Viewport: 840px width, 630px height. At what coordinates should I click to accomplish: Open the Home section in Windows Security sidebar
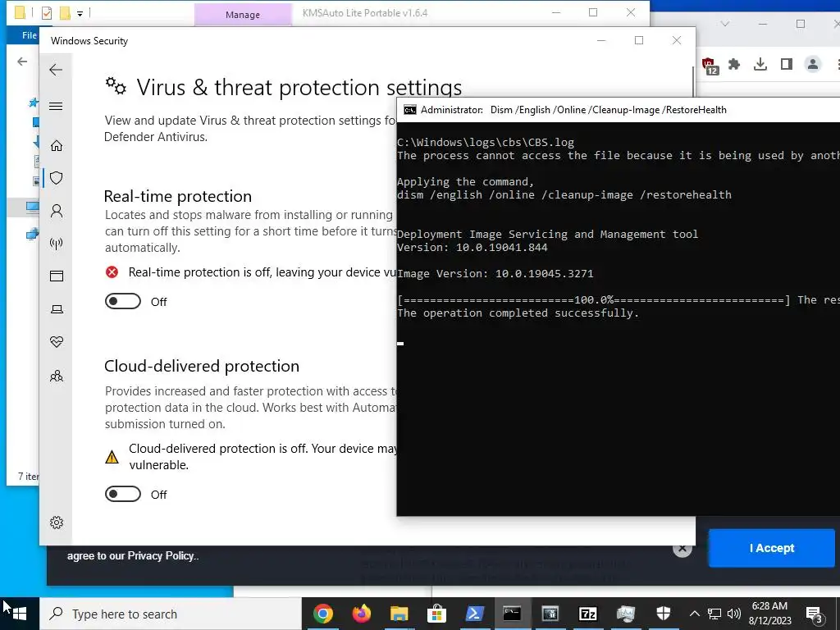click(57, 146)
